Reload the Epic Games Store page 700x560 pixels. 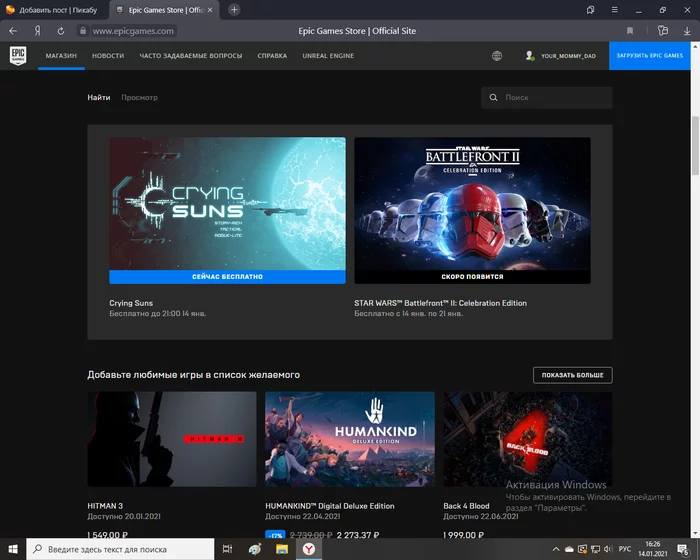(x=61, y=31)
